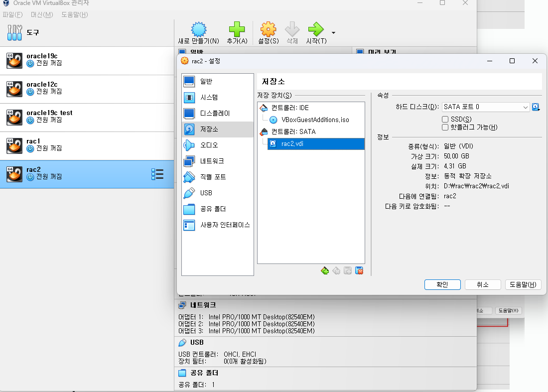Click 어댑터 3 Intel PRO/1000 line
The height and width of the screenshot is (392, 548).
[247, 331]
